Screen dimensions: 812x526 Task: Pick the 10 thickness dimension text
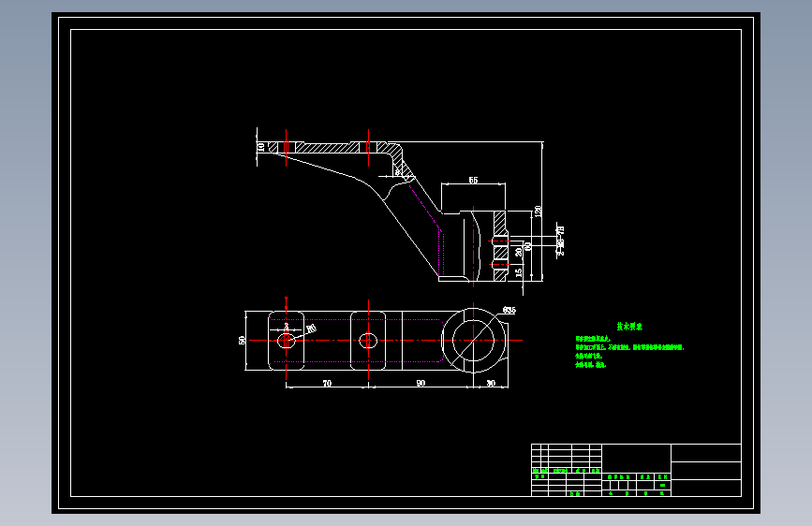tap(261, 147)
